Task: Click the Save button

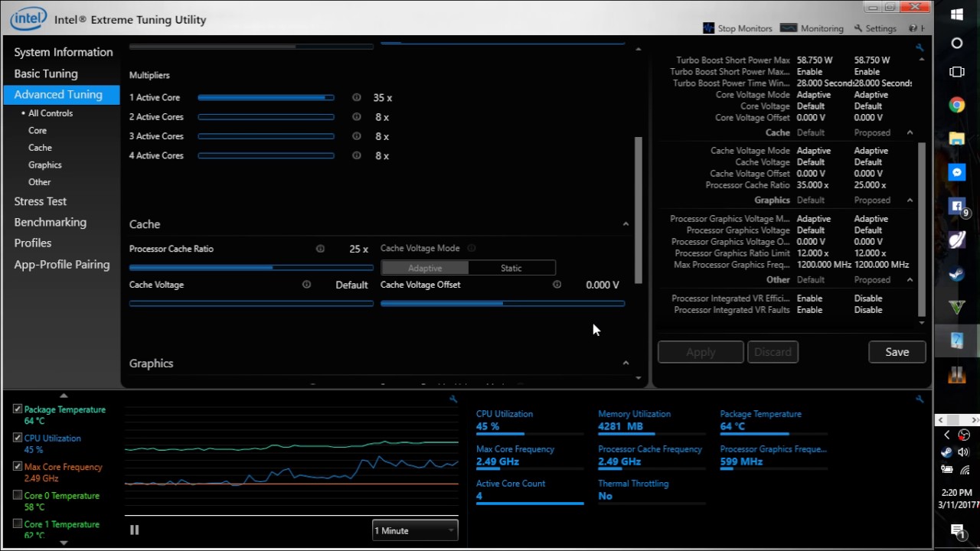Action: pos(897,352)
